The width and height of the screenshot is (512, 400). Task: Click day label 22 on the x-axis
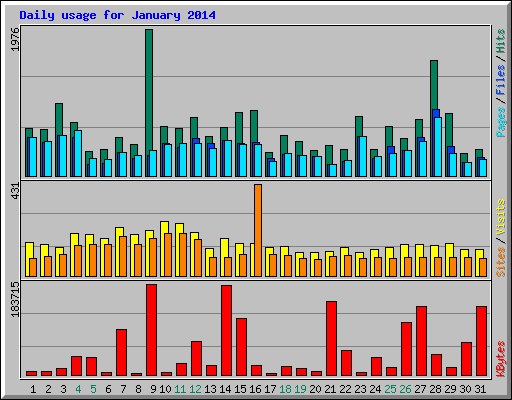[345, 389]
